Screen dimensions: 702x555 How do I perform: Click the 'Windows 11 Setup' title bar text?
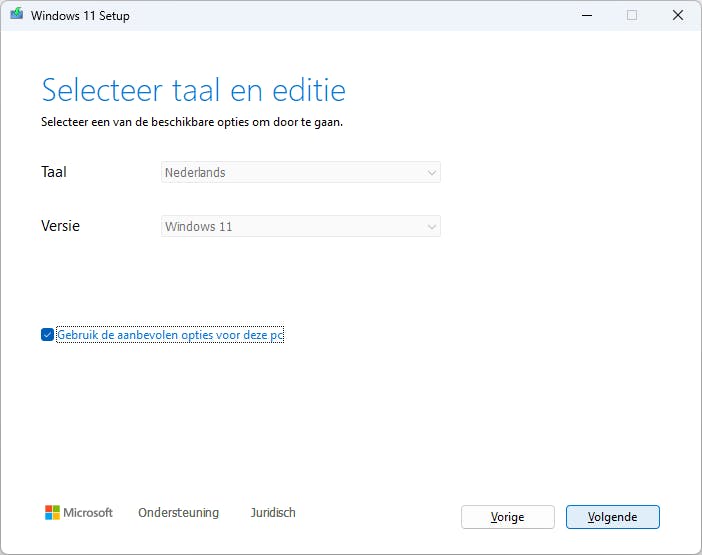[80, 16]
